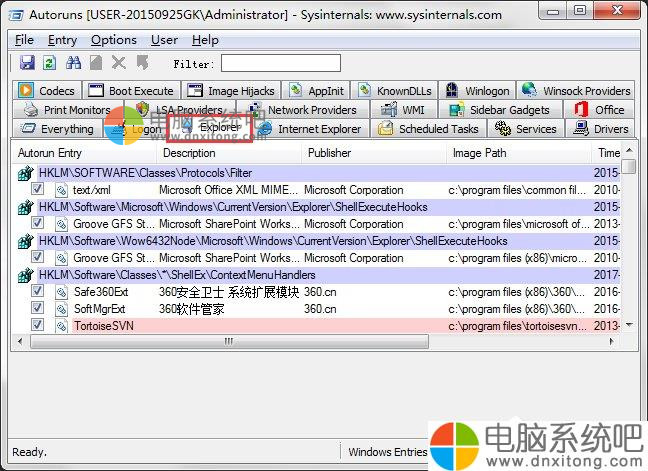The width and height of the screenshot is (648, 471).
Task: Switch to the KnownDLLs tab
Action: [395, 90]
